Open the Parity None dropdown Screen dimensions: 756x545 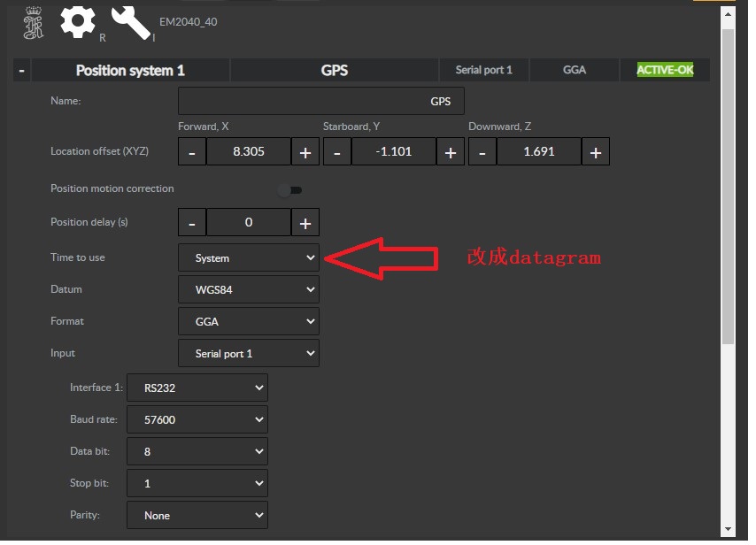(x=197, y=515)
